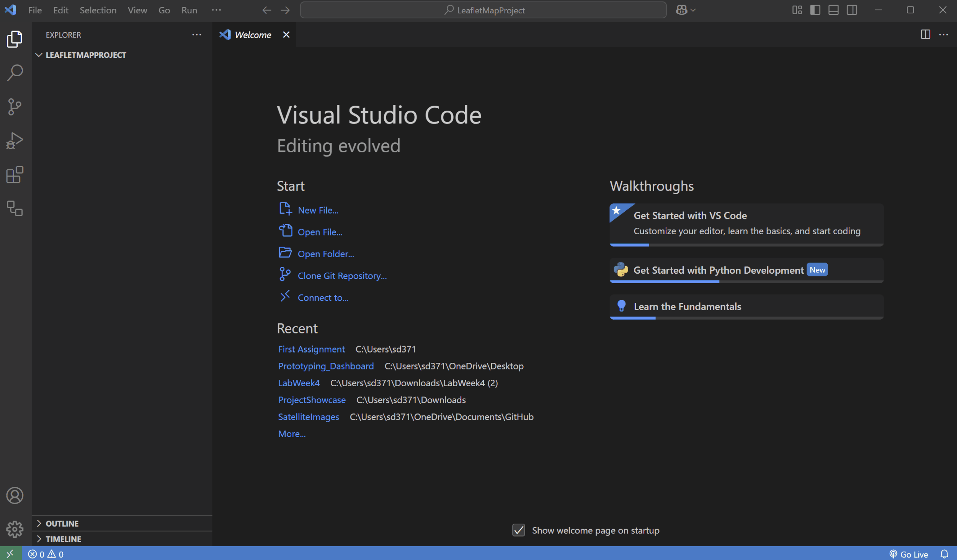Open the Extensions view icon
This screenshot has height=560, width=957.
pyautogui.click(x=15, y=175)
